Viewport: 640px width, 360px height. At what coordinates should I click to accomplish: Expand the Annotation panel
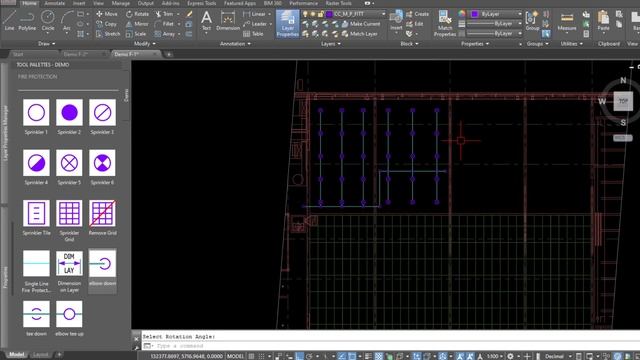tap(235, 44)
